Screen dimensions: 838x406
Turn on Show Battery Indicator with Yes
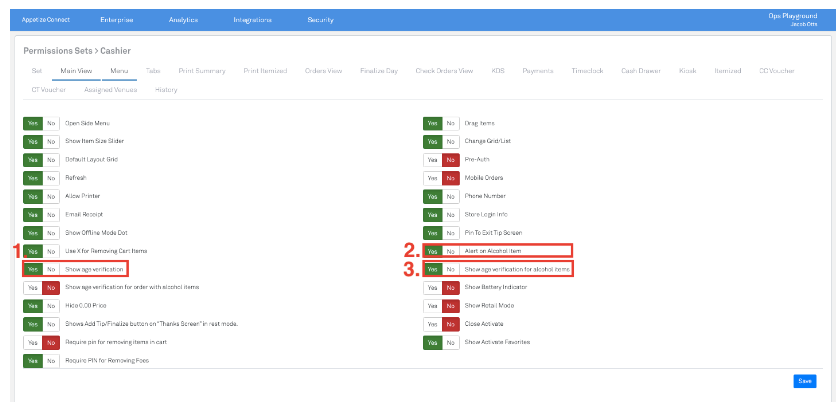point(432,288)
